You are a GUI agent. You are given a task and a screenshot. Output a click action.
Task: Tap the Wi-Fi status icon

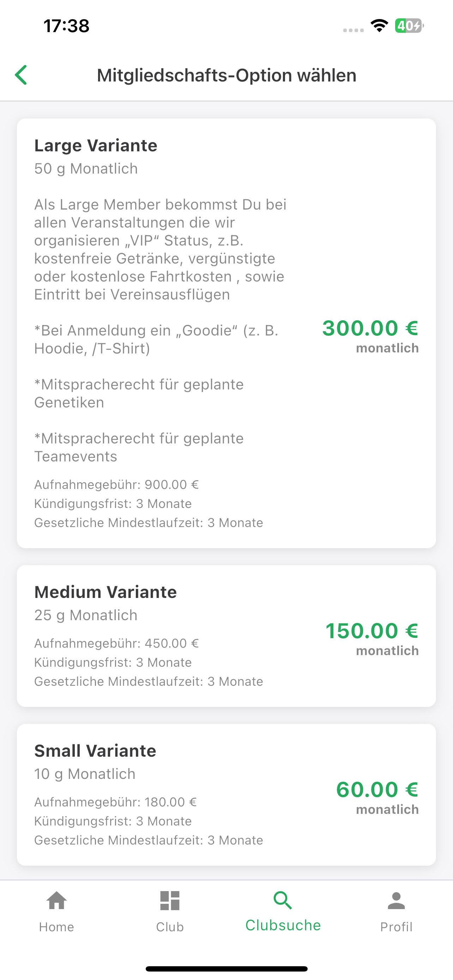click(x=379, y=25)
